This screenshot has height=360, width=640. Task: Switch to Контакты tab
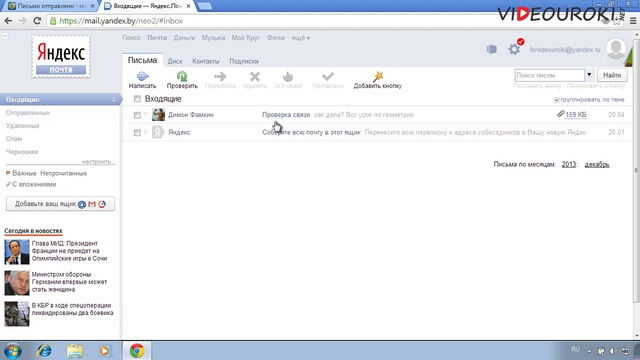pos(206,61)
